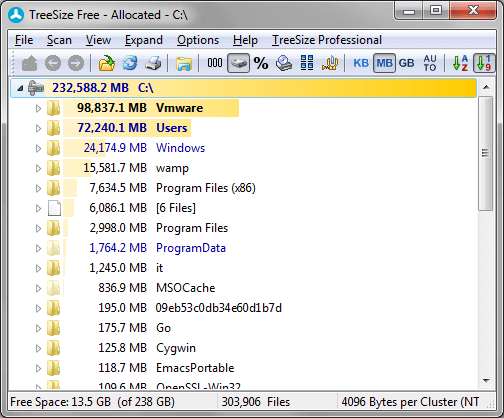Open the Expand menu
The image size is (504, 418).
pos(144,40)
